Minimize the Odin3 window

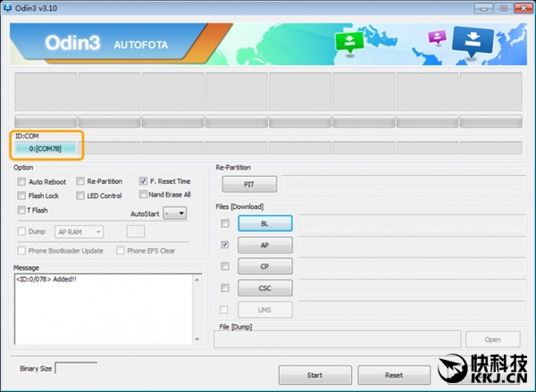coord(483,8)
